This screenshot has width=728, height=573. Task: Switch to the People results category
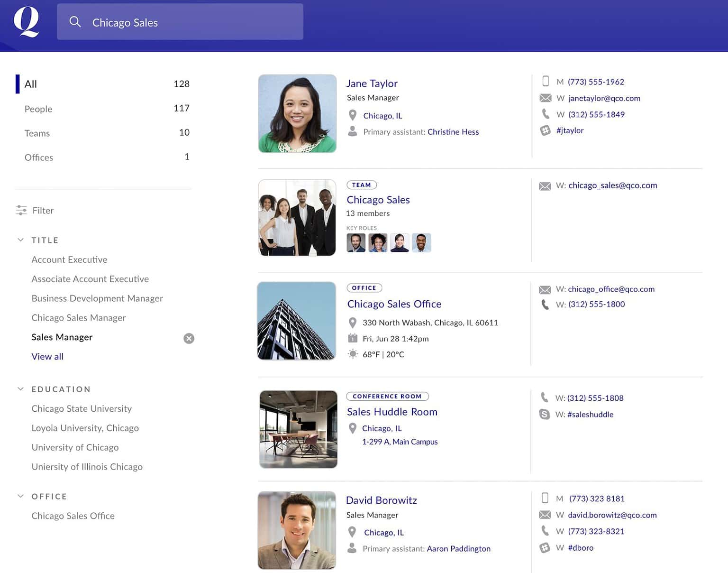point(38,109)
